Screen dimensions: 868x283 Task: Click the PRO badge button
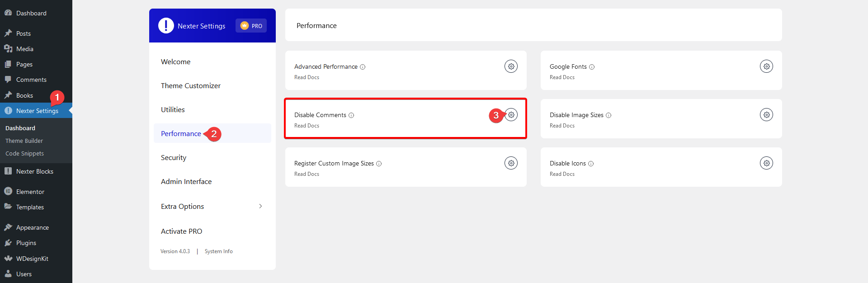point(251,26)
